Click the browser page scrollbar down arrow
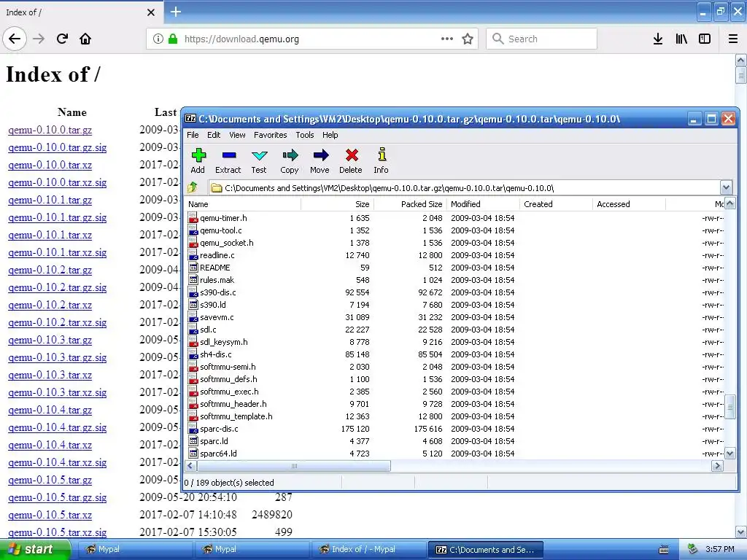747x560 pixels. [741, 532]
